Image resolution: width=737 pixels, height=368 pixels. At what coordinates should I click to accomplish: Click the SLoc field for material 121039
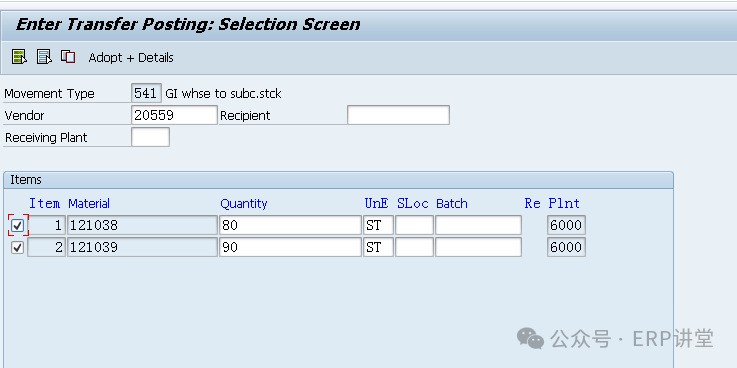tap(414, 247)
